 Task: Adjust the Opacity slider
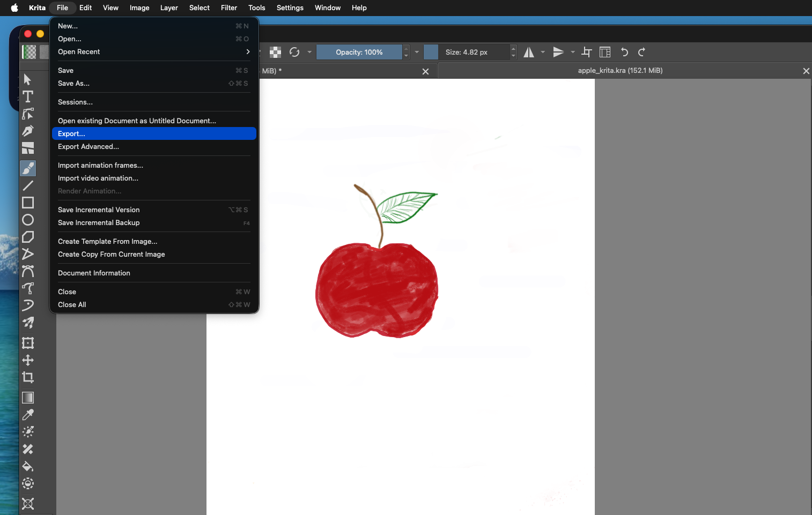[x=359, y=52]
